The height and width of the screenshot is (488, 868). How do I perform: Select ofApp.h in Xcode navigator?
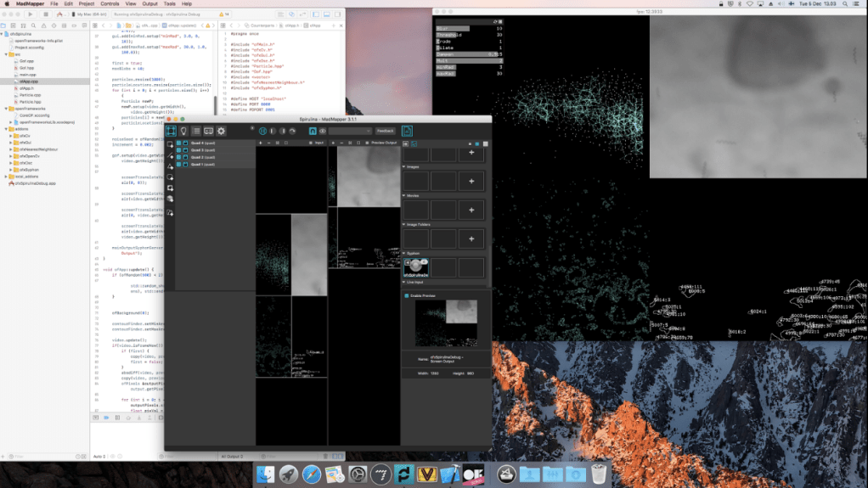26,88
